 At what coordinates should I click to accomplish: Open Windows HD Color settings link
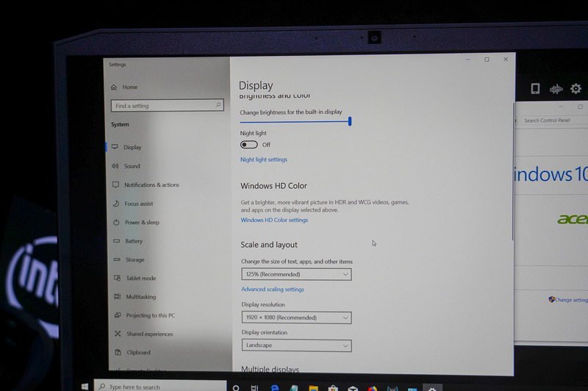point(274,220)
